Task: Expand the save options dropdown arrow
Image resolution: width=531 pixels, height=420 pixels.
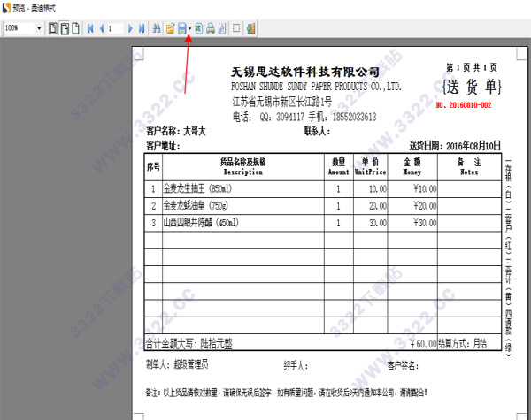Action: click(189, 28)
